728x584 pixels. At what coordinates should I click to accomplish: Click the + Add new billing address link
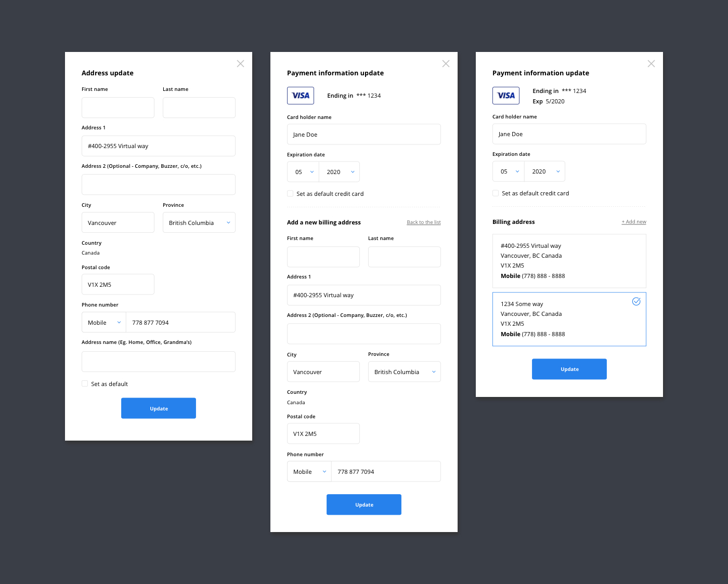(634, 222)
